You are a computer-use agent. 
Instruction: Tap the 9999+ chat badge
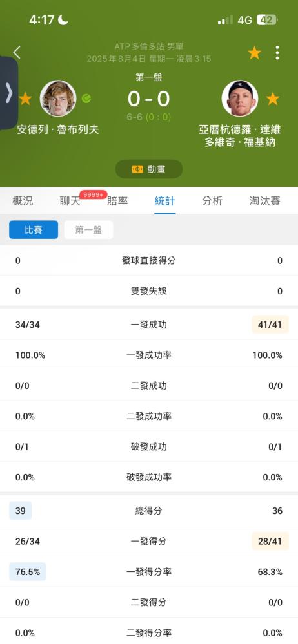click(x=94, y=194)
